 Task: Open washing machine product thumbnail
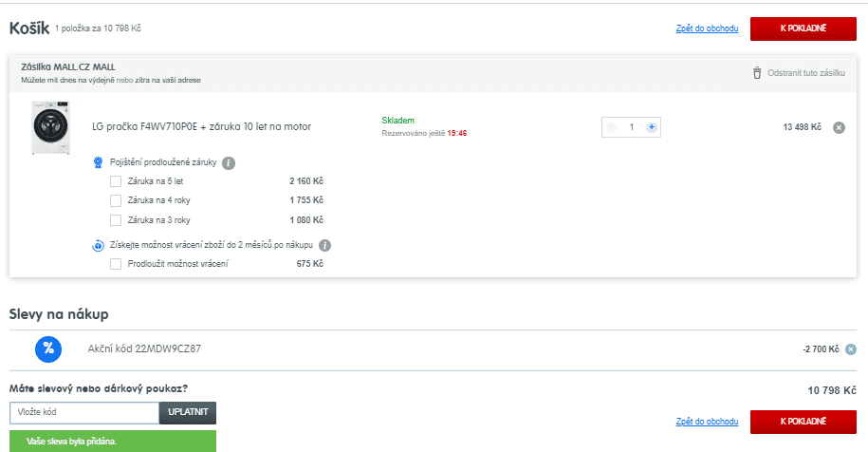point(51,127)
